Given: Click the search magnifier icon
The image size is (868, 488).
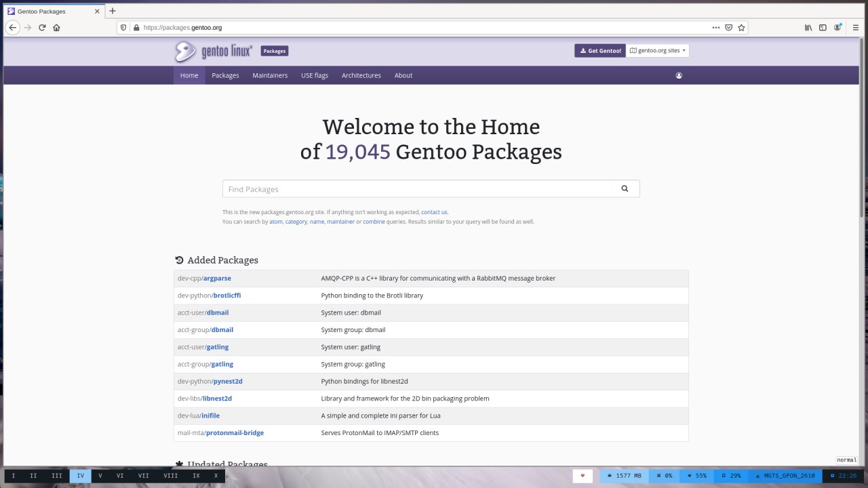Looking at the screenshot, I should (x=625, y=189).
